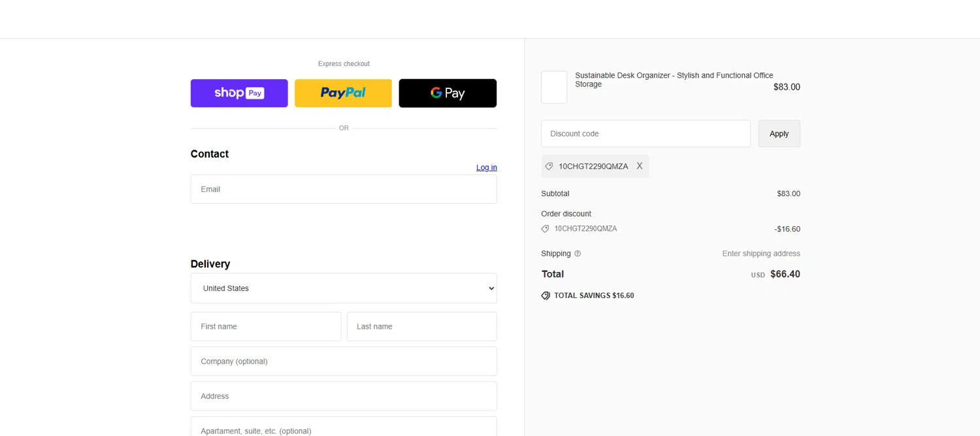Click Enter shipping address text

pyautogui.click(x=761, y=254)
